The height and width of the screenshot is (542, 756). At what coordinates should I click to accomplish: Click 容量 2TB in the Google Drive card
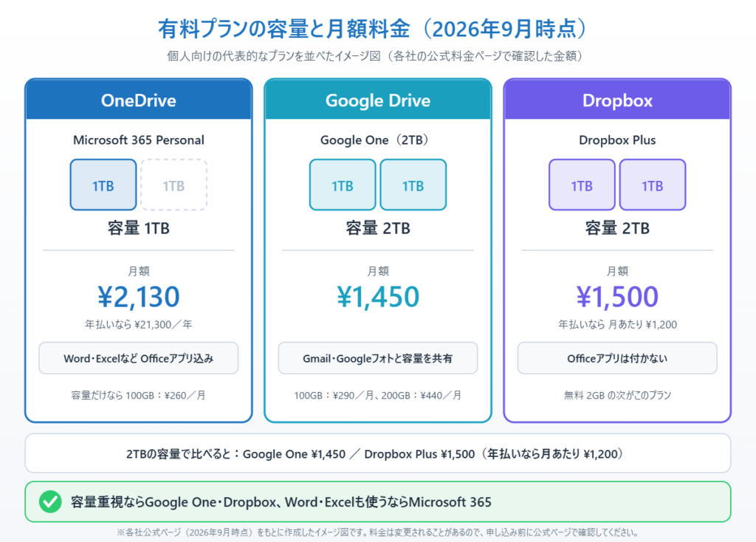click(378, 228)
